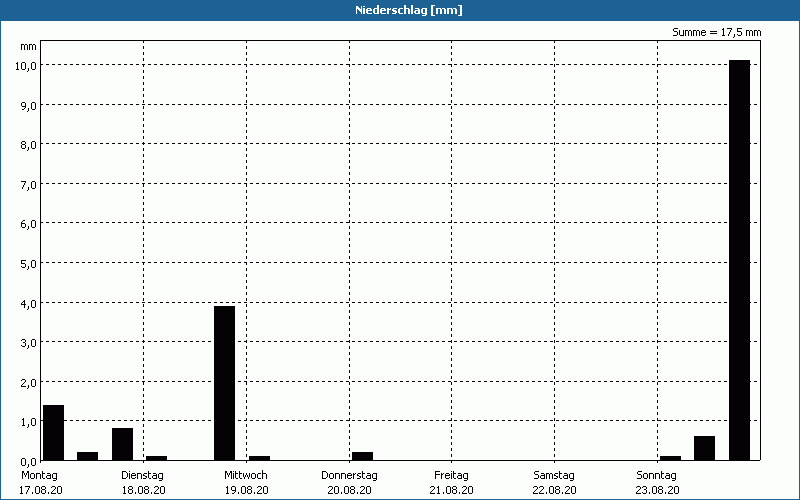Click the small Thursday bar at about 0,2 mm
Image resolution: width=800 pixels, height=500 pixels.
coord(362,456)
